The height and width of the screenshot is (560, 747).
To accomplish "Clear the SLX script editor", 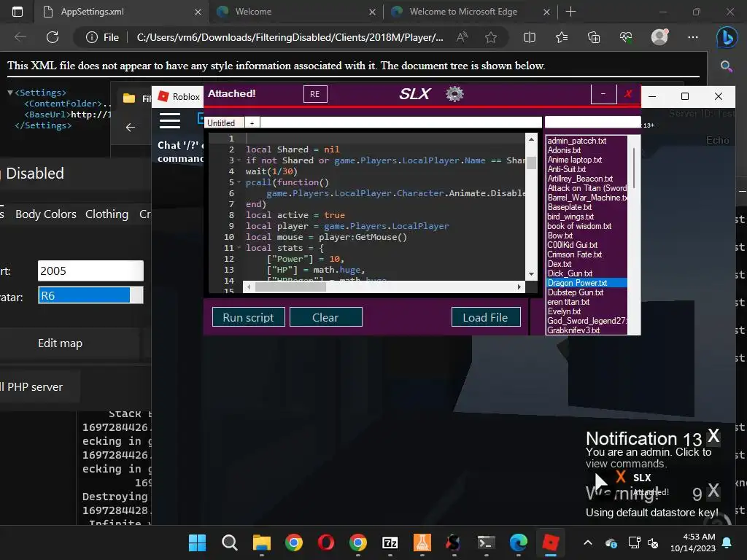I will click(x=326, y=317).
